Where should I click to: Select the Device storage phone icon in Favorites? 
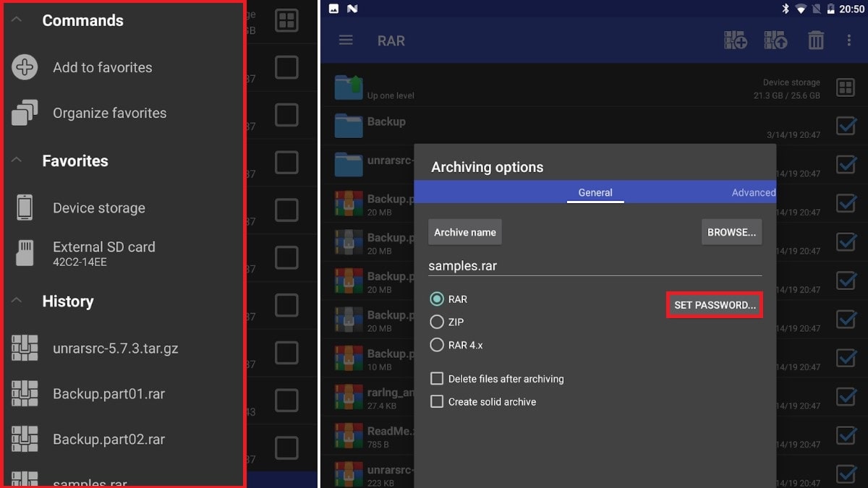point(25,207)
